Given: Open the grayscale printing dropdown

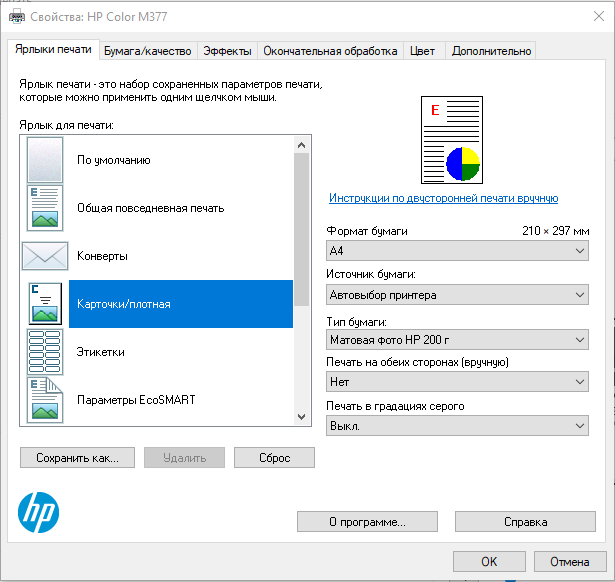Looking at the screenshot, I should [x=457, y=426].
